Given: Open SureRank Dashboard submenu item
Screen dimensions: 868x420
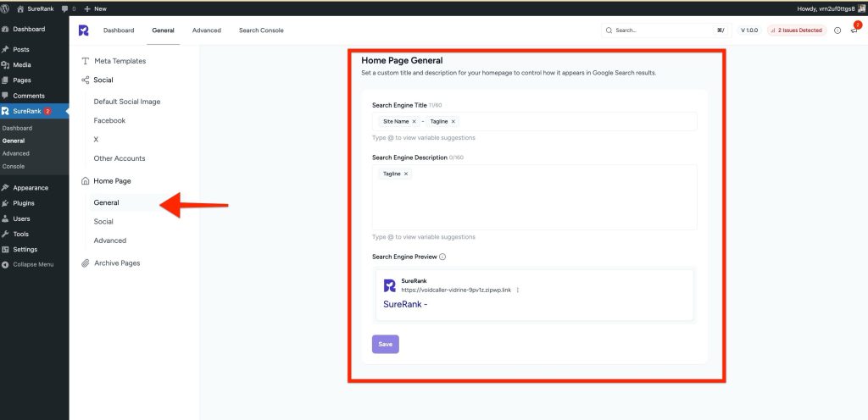Looking at the screenshot, I should 17,128.
